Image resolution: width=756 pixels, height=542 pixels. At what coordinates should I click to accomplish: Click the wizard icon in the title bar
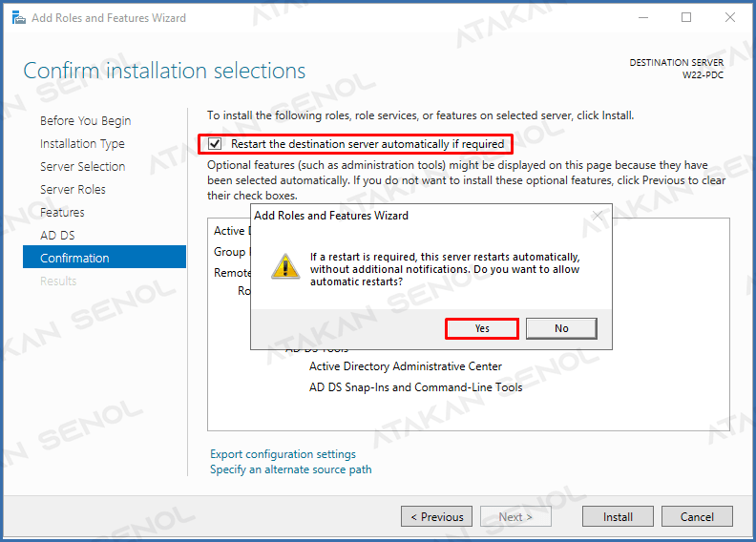(x=19, y=18)
